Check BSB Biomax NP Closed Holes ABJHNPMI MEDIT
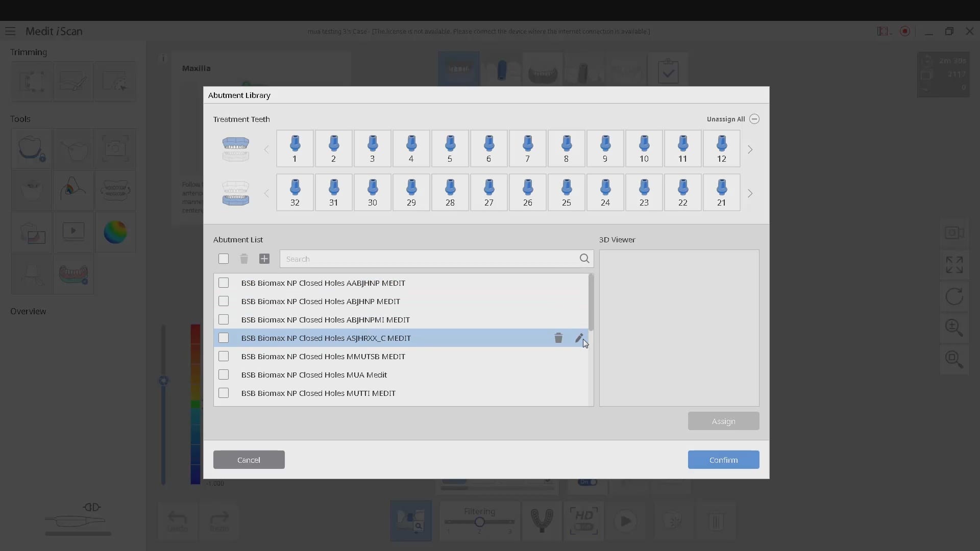The image size is (980, 551). pos(224,319)
